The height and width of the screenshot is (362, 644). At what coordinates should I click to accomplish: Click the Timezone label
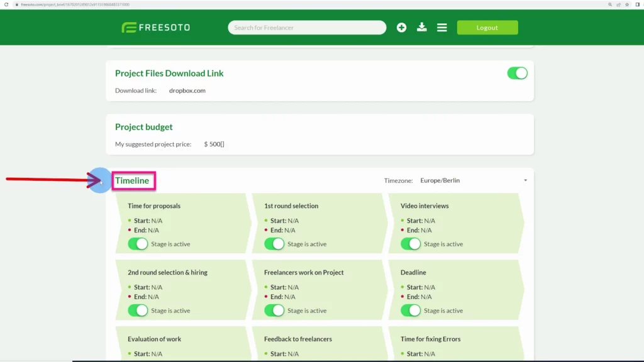click(x=398, y=180)
